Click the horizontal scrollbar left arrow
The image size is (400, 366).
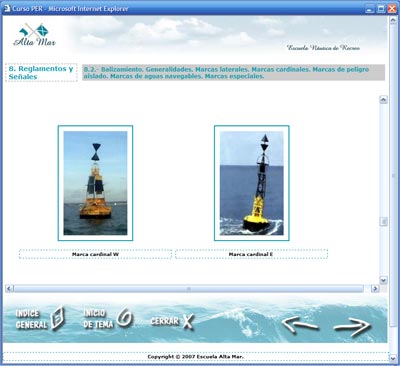9,288
